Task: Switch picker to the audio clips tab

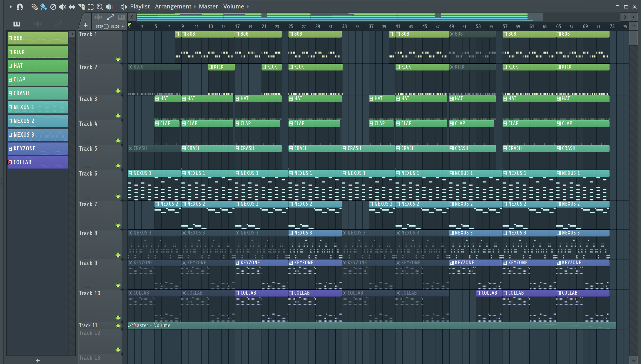Action: coord(38,24)
